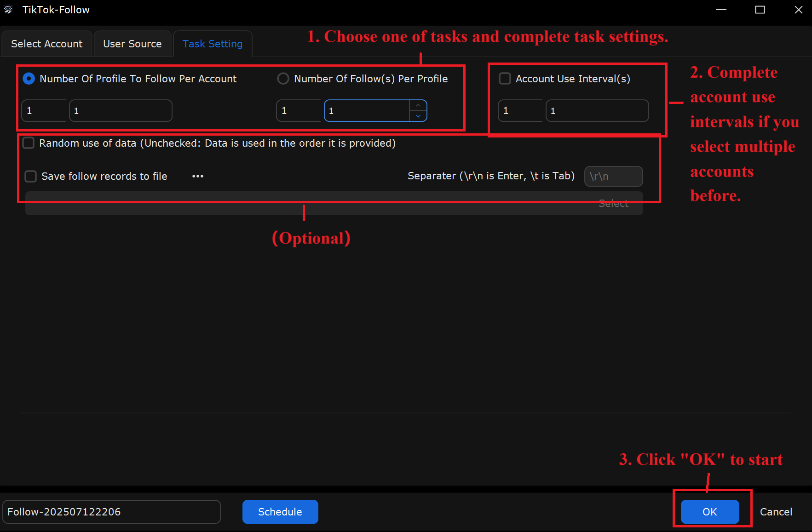
Task: Select Number Of Profile To Follow Per Account
Action: pos(29,79)
